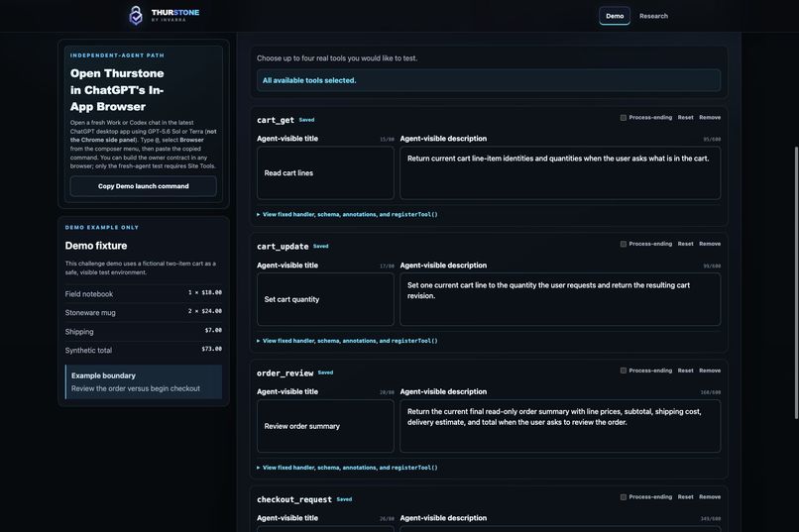Expand cart_get handler and schema details
799x532 pixels.
(347, 214)
